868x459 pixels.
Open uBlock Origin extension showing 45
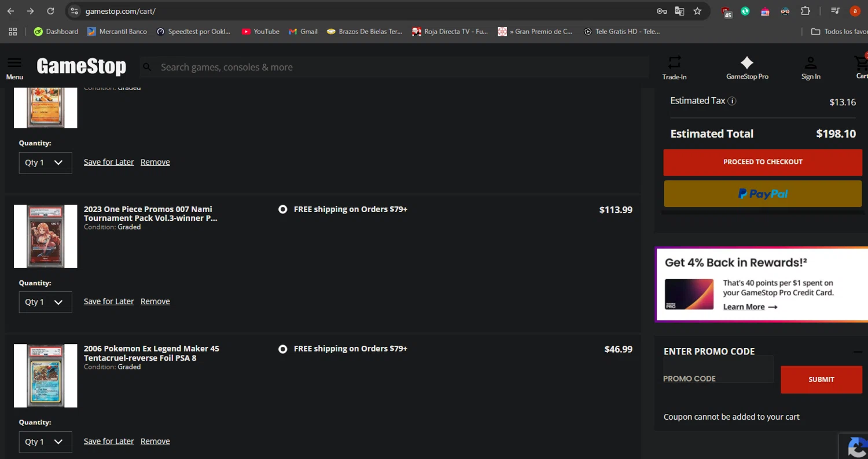tap(726, 12)
